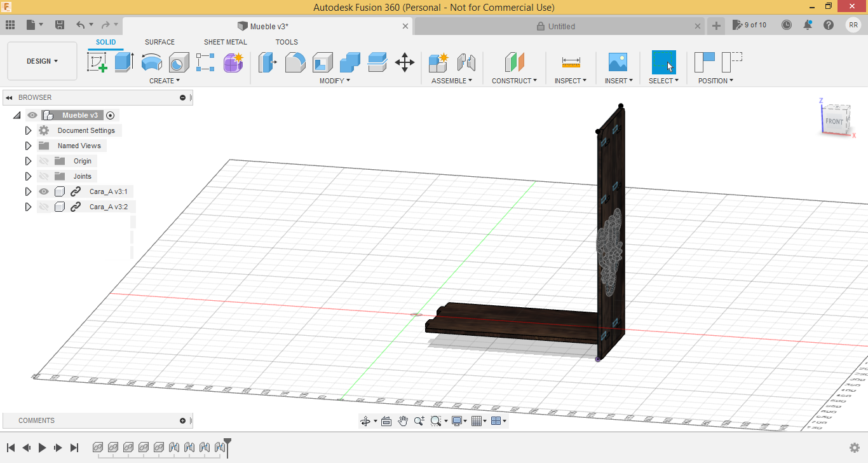Click the New Component icon
Image resolution: width=868 pixels, height=463 pixels.
coord(438,62)
